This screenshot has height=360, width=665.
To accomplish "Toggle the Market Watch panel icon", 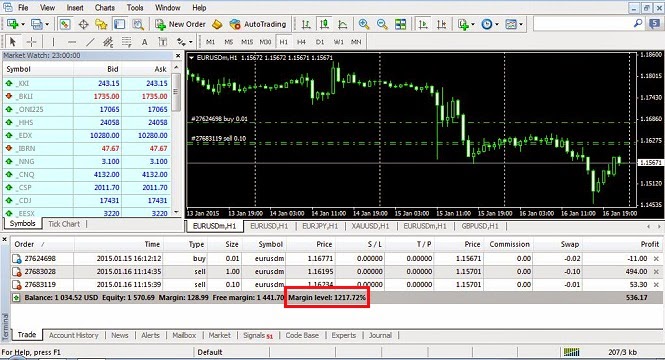I will (x=64, y=25).
